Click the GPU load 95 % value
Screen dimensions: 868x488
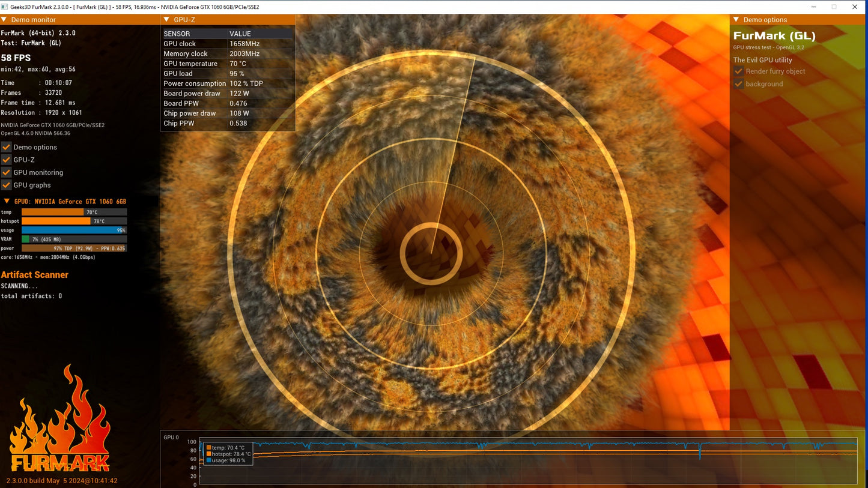pos(237,74)
